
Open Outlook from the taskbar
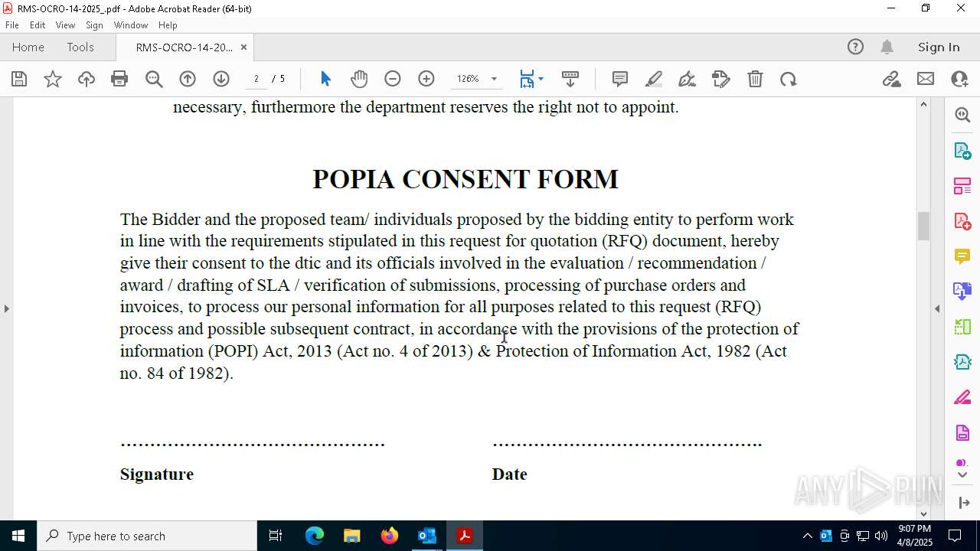(426, 536)
